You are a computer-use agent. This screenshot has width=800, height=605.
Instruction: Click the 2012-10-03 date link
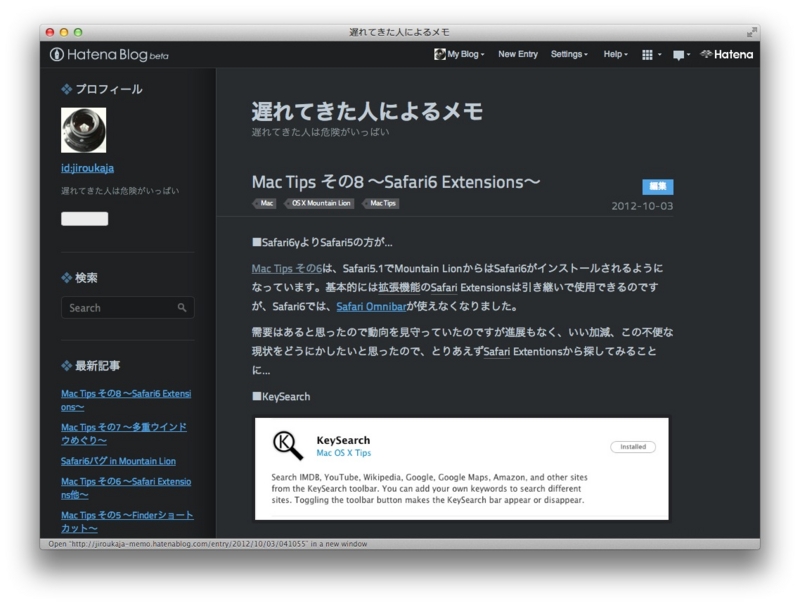[642, 206]
